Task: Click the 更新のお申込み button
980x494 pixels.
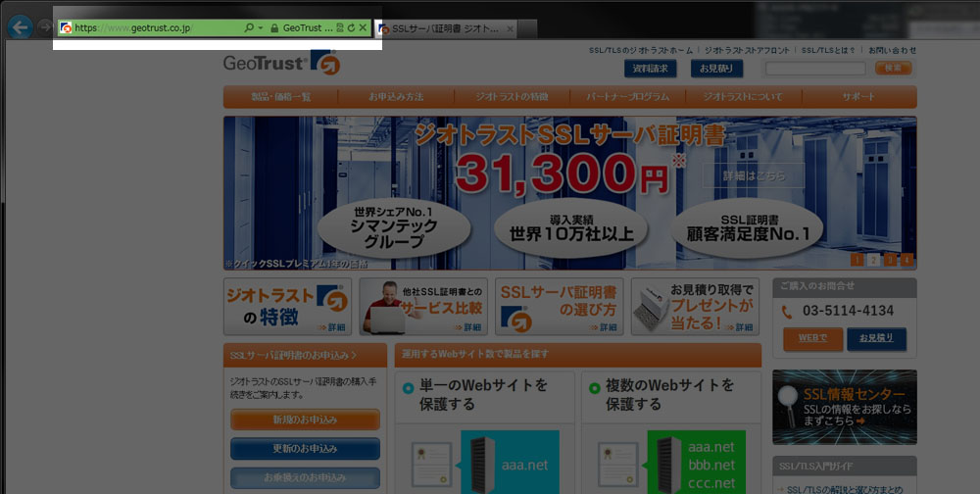Action: [305, 449]
